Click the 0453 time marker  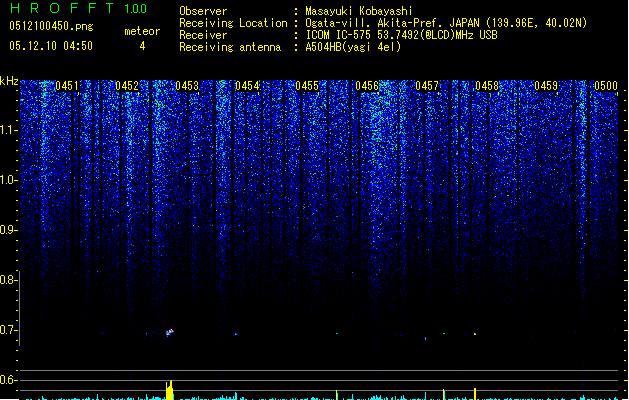click(187, 86)
